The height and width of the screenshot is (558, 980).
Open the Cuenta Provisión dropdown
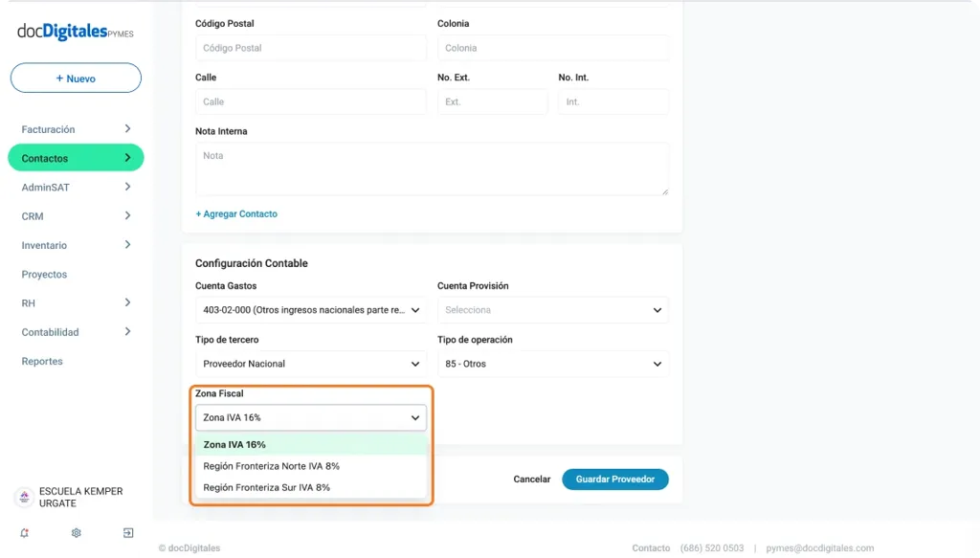click(x=552, y=310)
